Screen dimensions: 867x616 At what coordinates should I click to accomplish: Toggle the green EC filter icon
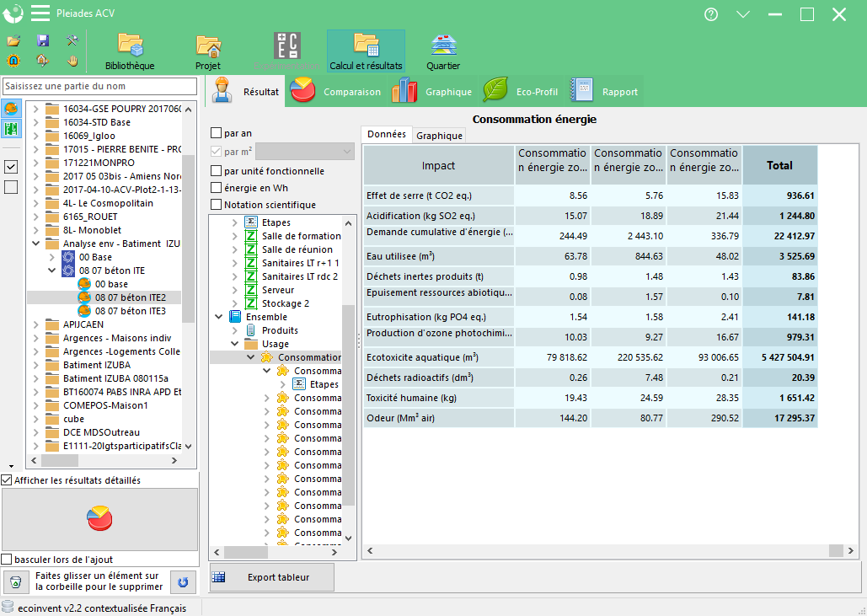coord(12,129)
